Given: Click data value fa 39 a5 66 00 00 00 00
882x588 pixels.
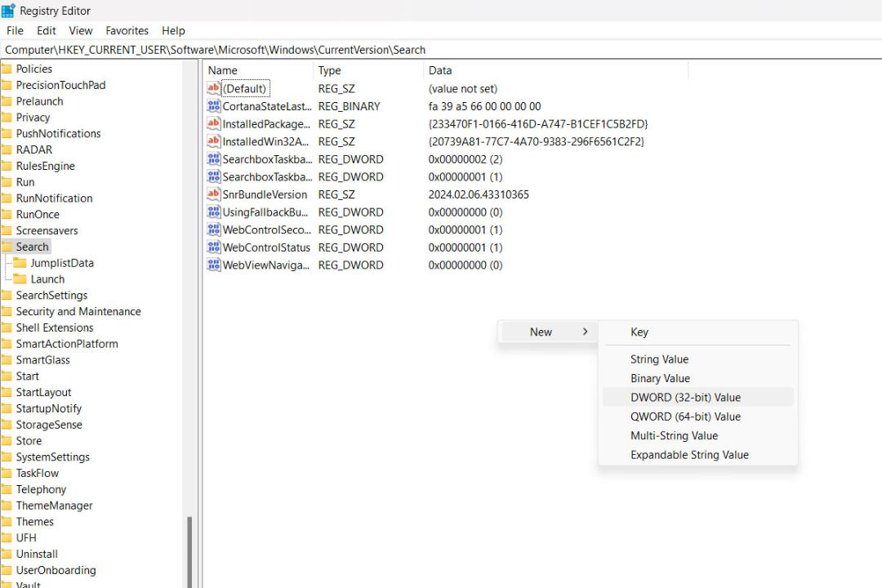Looking at the screenshot, I should point(485,106).
